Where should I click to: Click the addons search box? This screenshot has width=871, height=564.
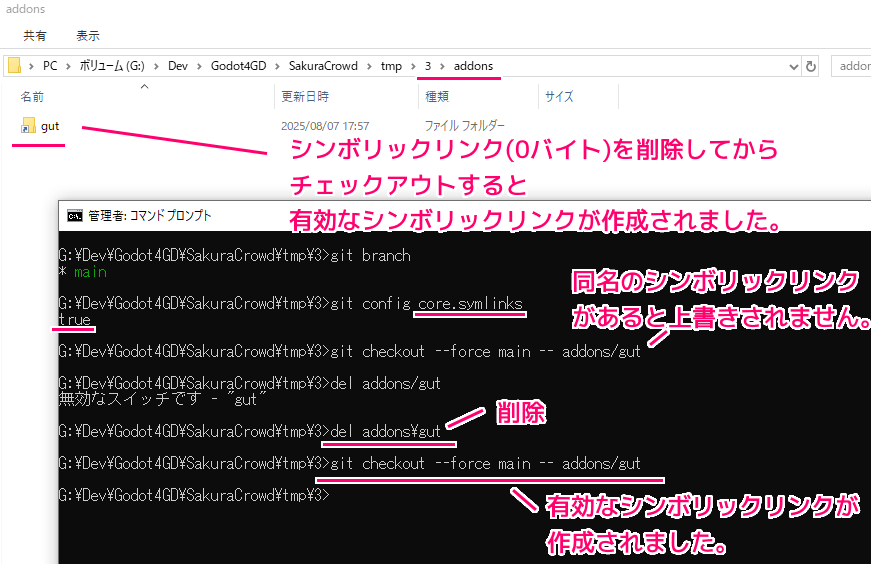tap(852, 66)
